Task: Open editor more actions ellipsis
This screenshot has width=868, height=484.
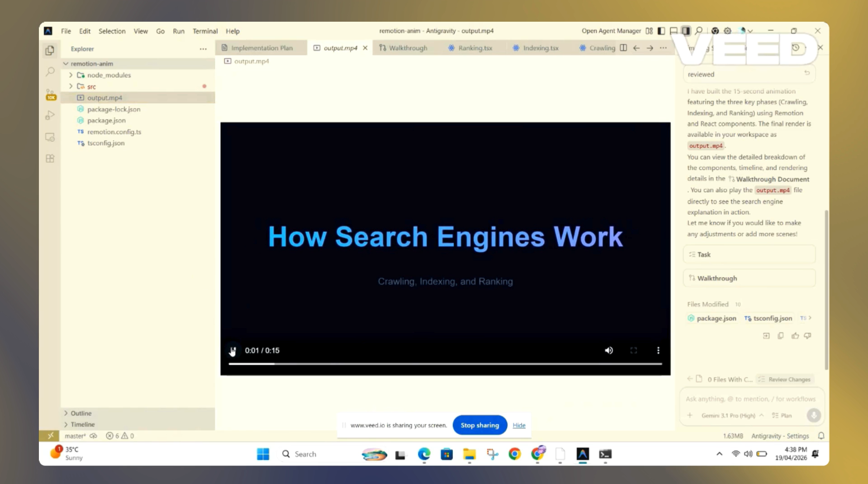Action: click(663, 48)
